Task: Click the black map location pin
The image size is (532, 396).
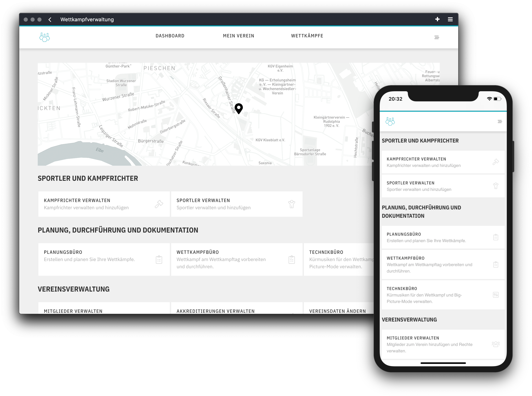Action: point(239,108)
